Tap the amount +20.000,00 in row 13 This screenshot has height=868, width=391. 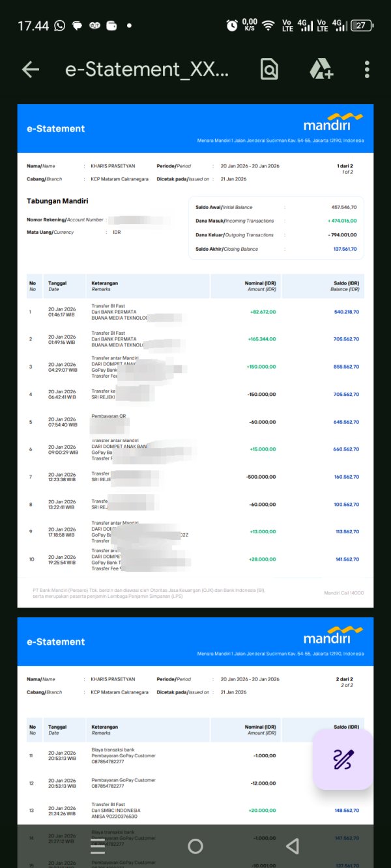(x=263, y=811)
